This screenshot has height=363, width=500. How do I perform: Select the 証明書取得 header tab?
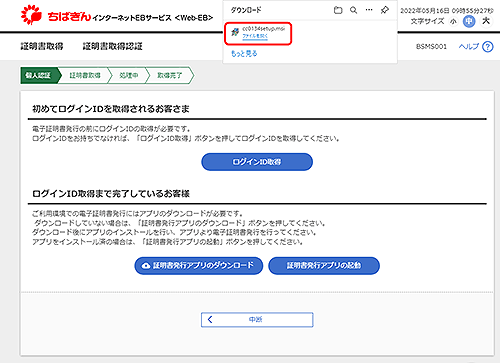tap(42, 46)
